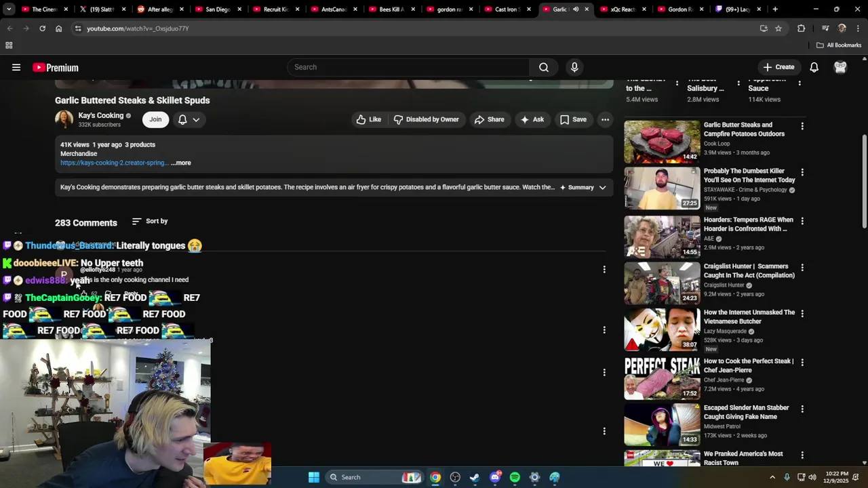Image resolution: width=868 pixels, height=488 pixels.
Task: Open the Sort by comments menu
Action: pyautogui.click(x=150, y=222)
